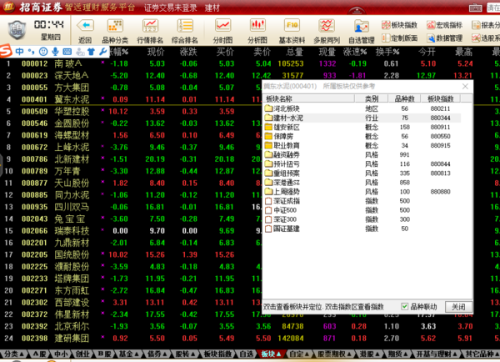Click the 关闭 button in the dialog
The width and height of the screenshot is (500, 362).
coord(458,307)
